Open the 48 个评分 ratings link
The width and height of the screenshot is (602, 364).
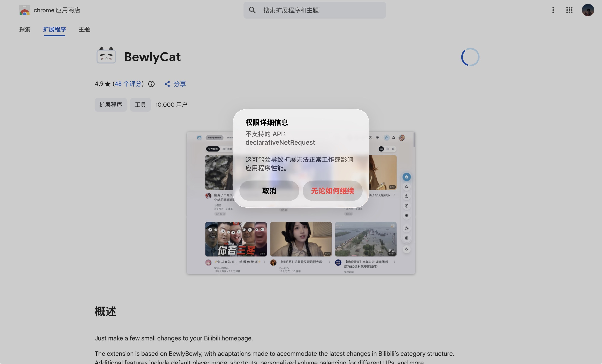(x=128, y=84)
